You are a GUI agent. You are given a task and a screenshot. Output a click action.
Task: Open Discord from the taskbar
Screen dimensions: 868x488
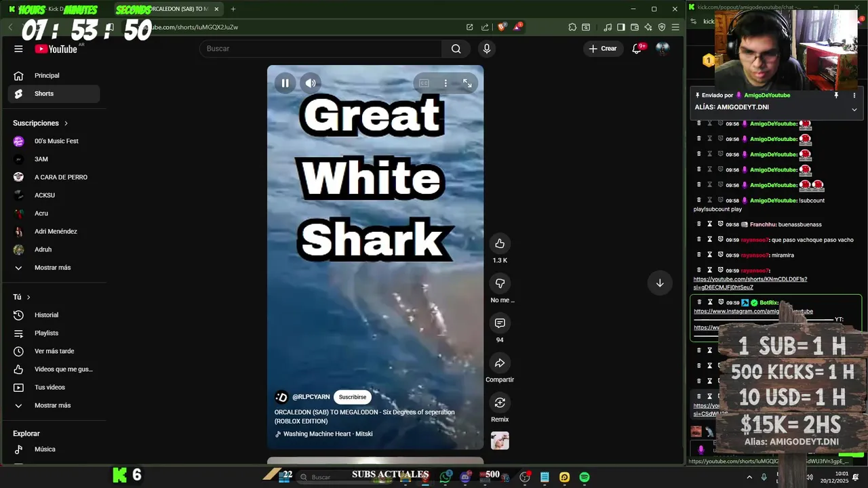[465, 477]
